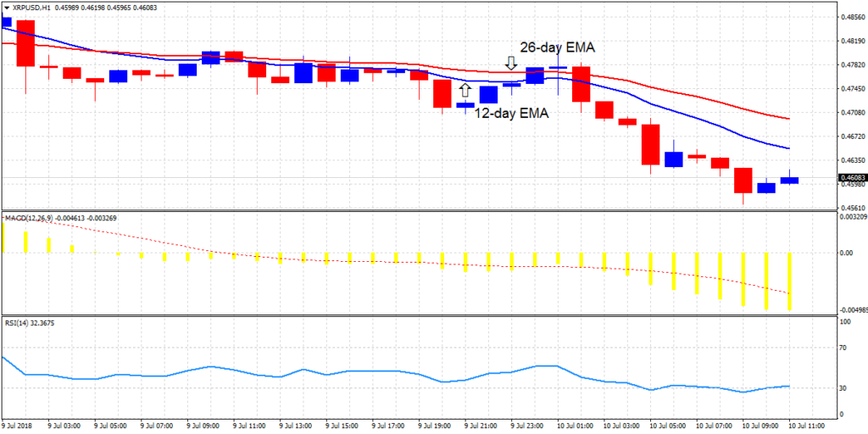Click the rightmost yellow MACD histogram bar

[789, 281]
